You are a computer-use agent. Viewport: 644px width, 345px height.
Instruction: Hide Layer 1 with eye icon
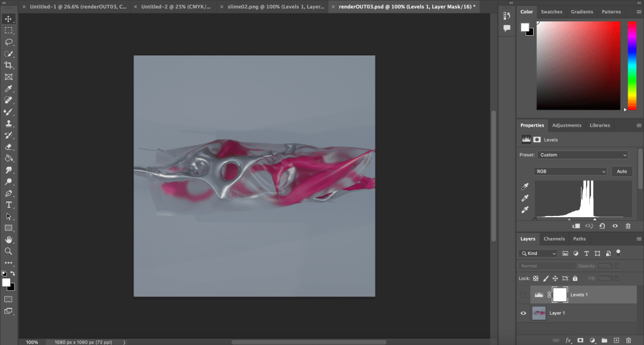[523, 313]
